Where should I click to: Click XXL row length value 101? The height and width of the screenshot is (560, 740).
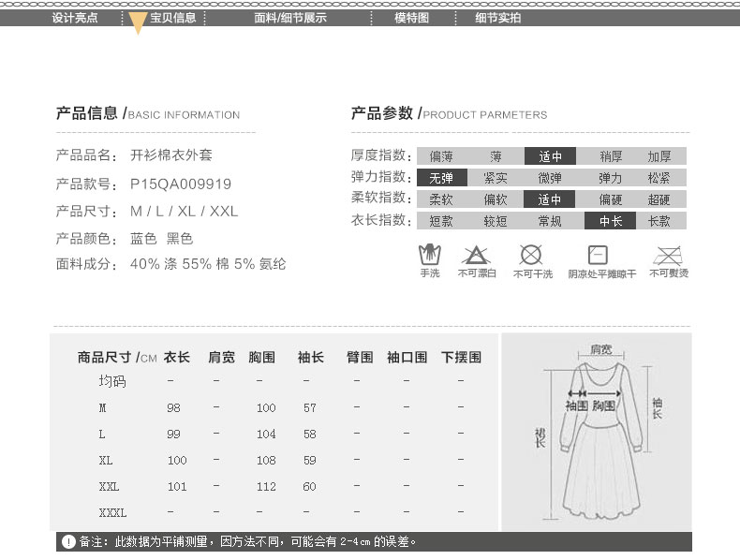point(177,486)
